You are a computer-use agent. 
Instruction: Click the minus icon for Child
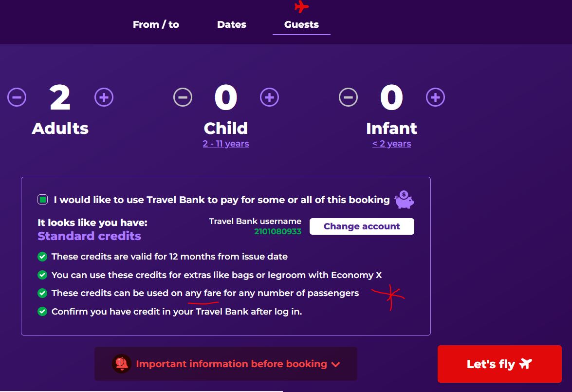[183, 97]
